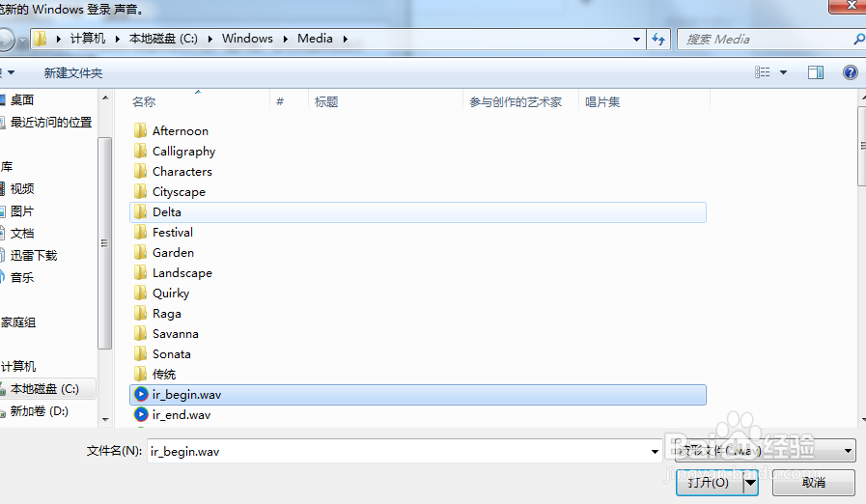Select the Savanna folder icon
Viewport: 866px width, 504px height.
(x=140, y=334)
